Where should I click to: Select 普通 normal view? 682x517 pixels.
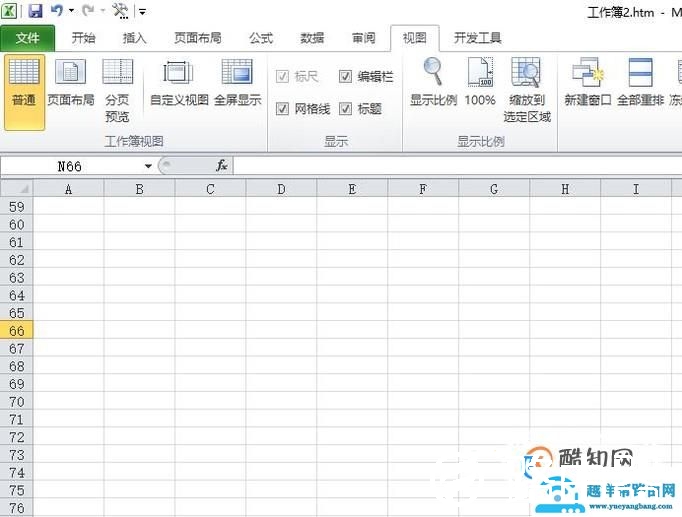coord(24,92)
